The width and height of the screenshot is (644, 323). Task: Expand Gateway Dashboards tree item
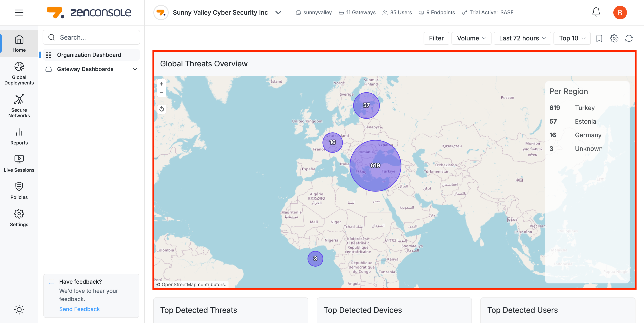coord(135,69)
